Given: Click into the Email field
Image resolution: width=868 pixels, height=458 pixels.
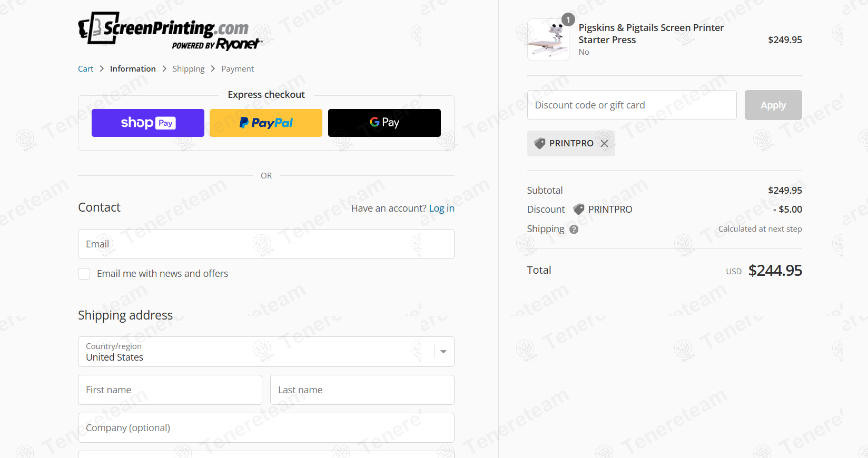Looking at the screenshot, I should pos(266,244).
